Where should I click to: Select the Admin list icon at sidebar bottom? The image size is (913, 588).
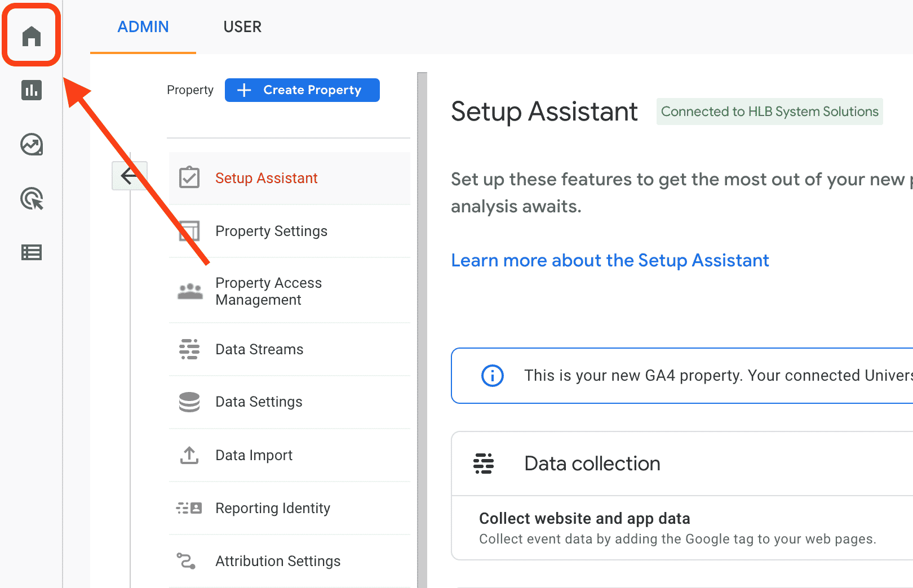click(x=31, y=252)
